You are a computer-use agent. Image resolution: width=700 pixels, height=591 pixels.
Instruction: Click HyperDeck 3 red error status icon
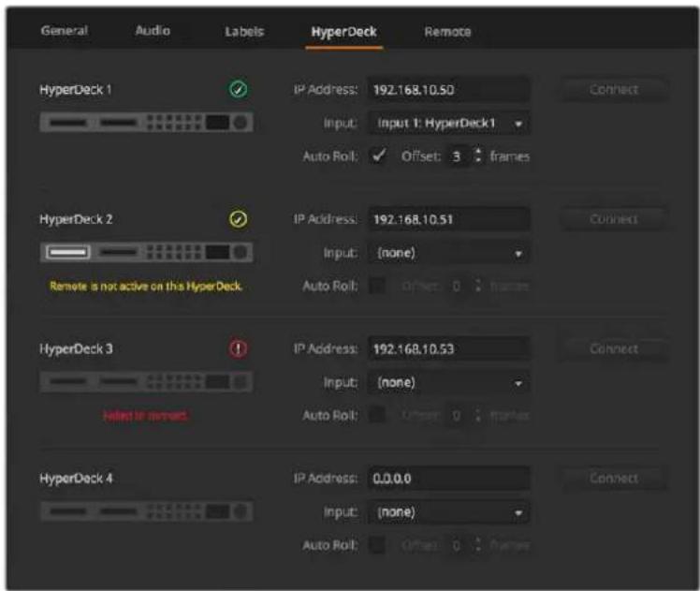[x=239, y=348]
